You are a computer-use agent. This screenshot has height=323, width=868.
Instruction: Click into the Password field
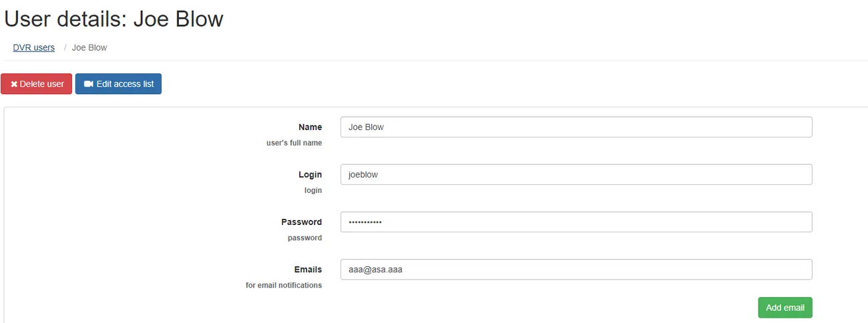point(576,222)
